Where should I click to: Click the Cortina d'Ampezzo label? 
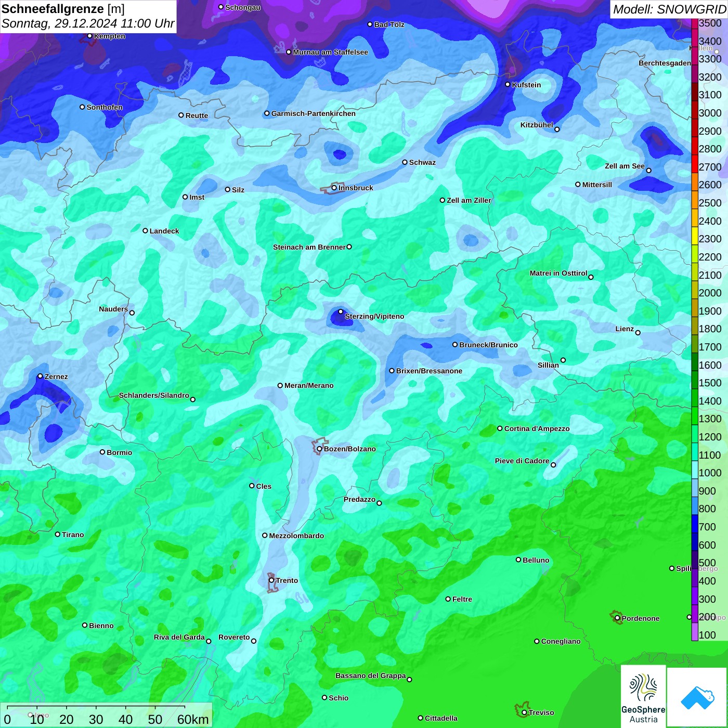point(537,428)
